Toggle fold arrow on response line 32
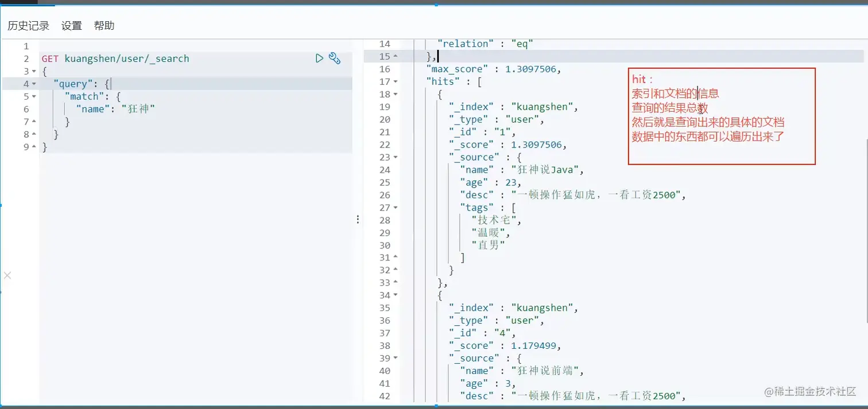 [396, 270]
